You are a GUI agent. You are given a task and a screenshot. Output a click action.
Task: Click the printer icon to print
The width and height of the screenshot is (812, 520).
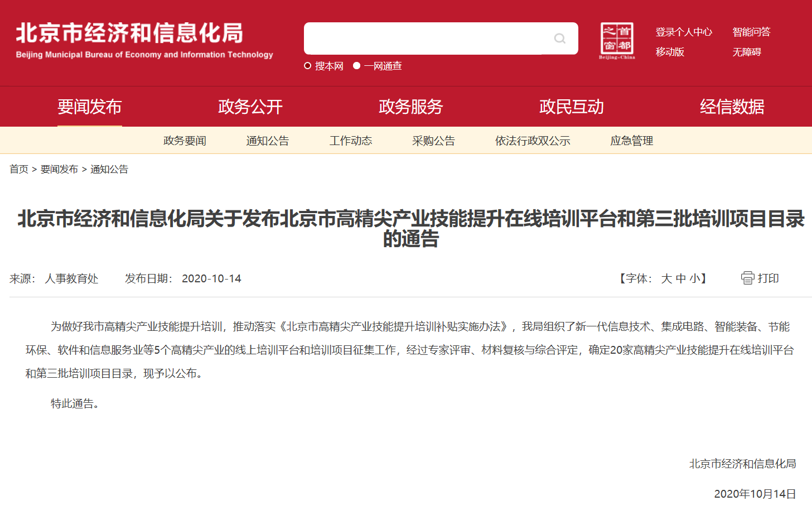[747, 278]
